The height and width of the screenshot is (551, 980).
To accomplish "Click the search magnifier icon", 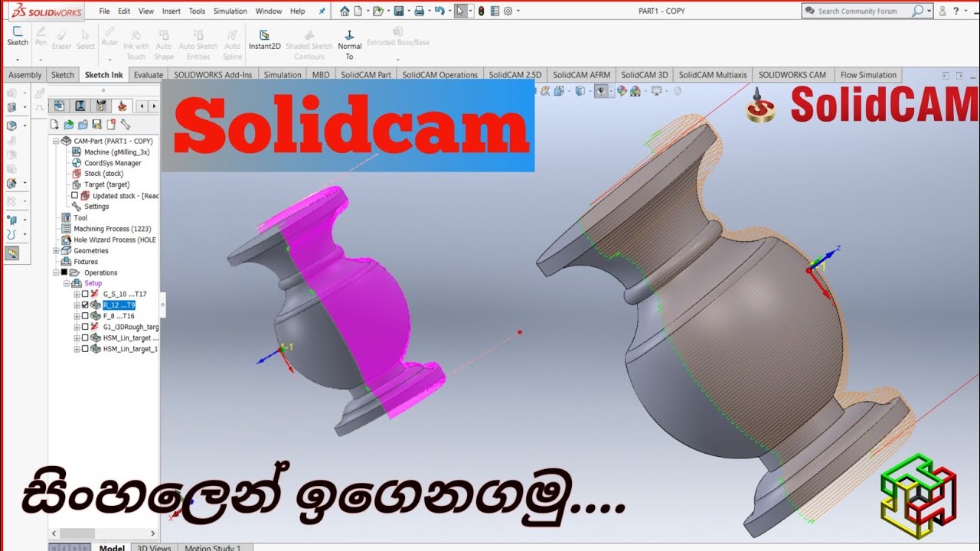I will click(917, 11).
